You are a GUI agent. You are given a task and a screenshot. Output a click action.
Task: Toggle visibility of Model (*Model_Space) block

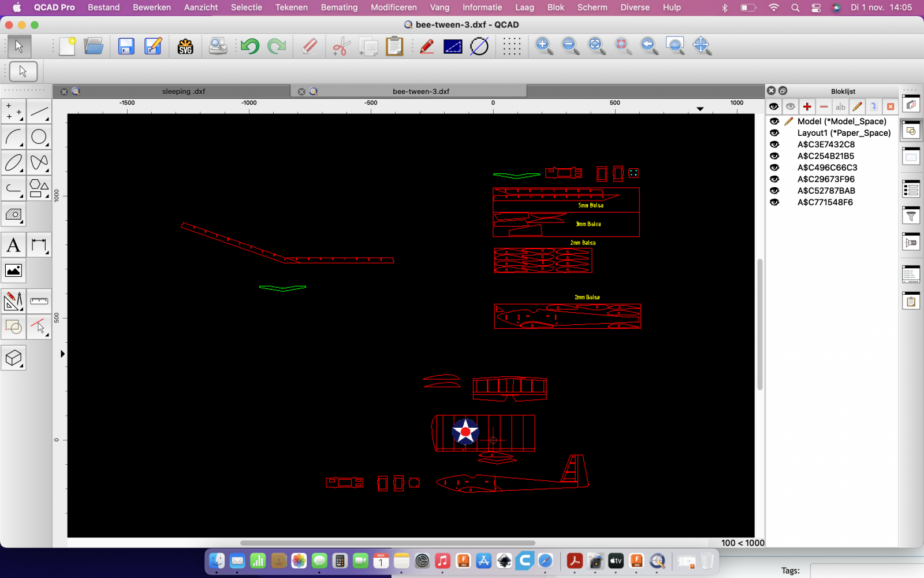774,121
